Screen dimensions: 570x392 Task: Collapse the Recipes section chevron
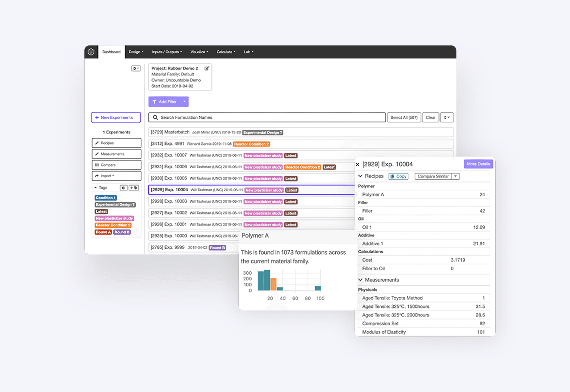click(360, 176)
